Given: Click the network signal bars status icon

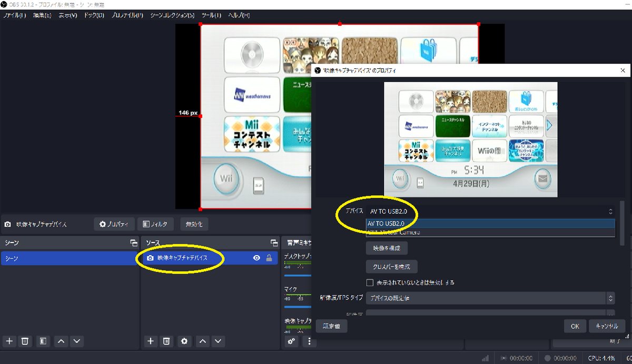Looking at the screenshot, I should click(485, 358).
